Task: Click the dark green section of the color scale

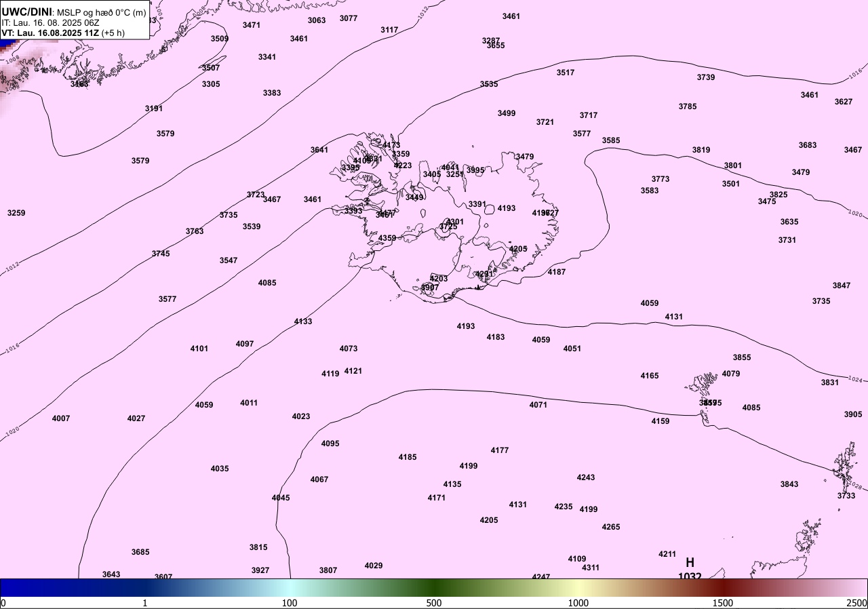Action: pos(434,587)
